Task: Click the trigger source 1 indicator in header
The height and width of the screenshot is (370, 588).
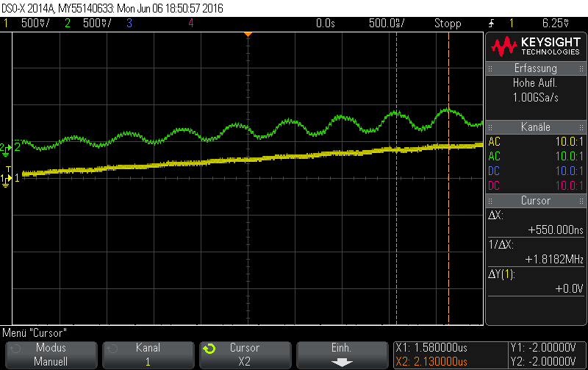Action: (x=512, y=24)
